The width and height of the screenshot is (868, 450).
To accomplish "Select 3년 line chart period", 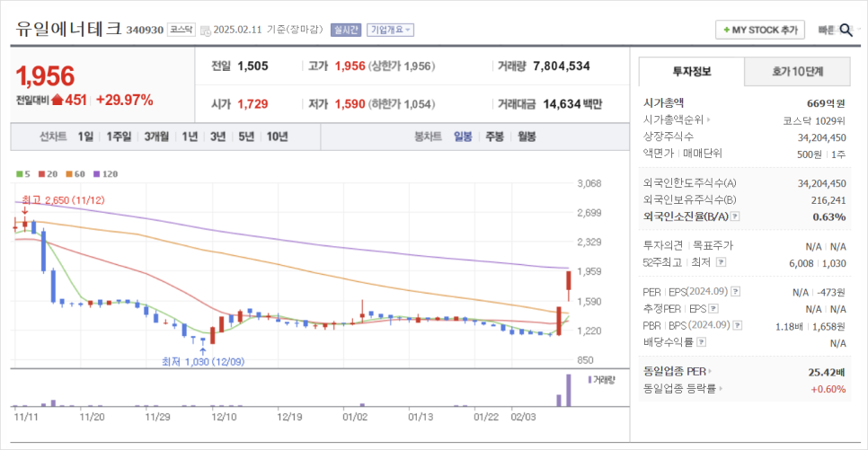I will [217, 137].
